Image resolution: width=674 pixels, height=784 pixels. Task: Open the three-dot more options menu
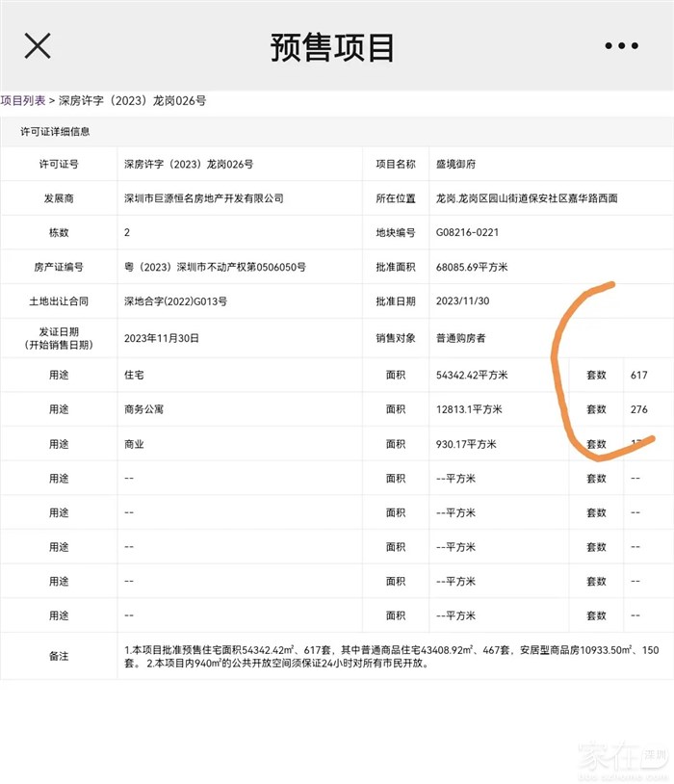coord(621,46)
